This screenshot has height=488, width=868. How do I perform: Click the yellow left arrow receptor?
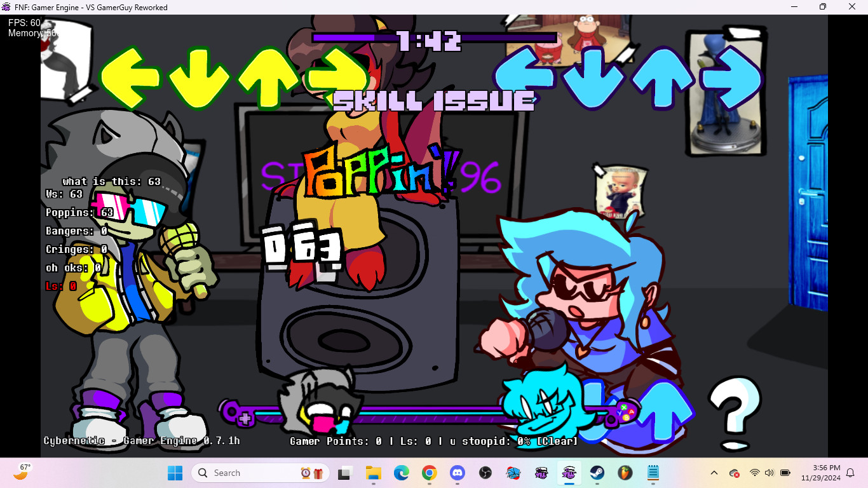point(132,76)
